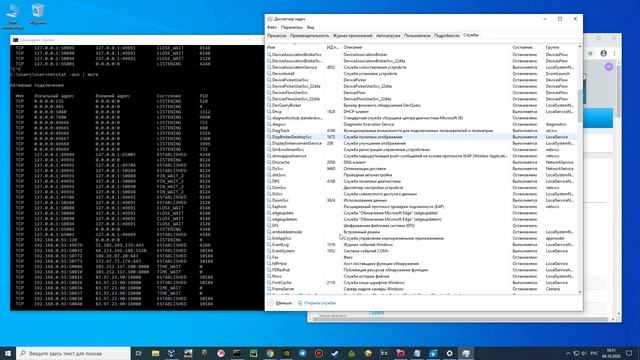Screen dimensions: 640x360
Task: Open the Windows Start menu
Action: click(8, 353)
